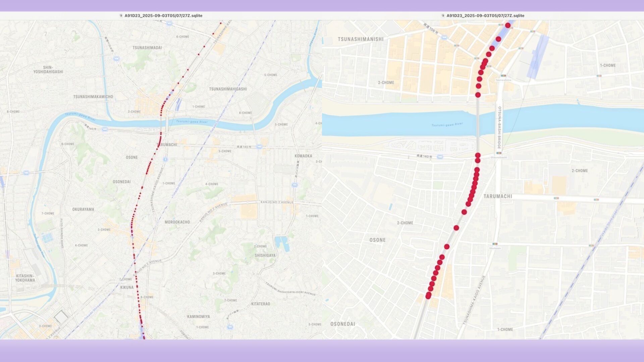Screen dimensions: 644x362
Task: Click OSONE label in the right map
Action: pyautogui.click(x=377, y=240)
